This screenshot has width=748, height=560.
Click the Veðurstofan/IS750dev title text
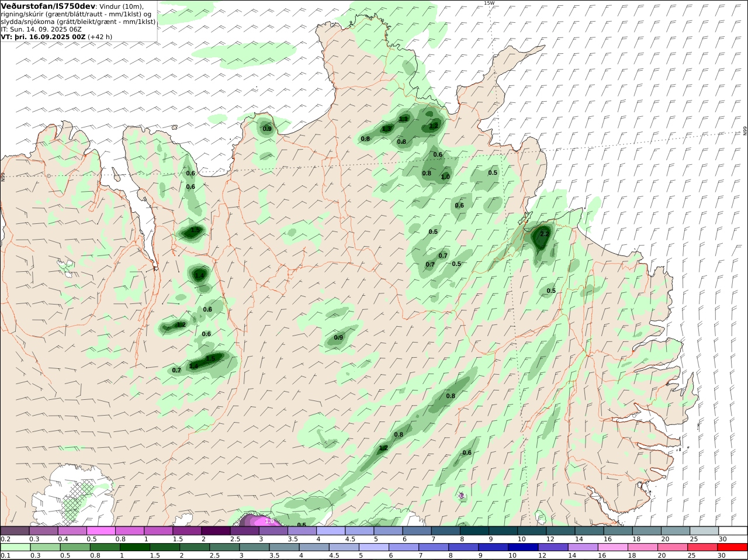tap(48, 6)
